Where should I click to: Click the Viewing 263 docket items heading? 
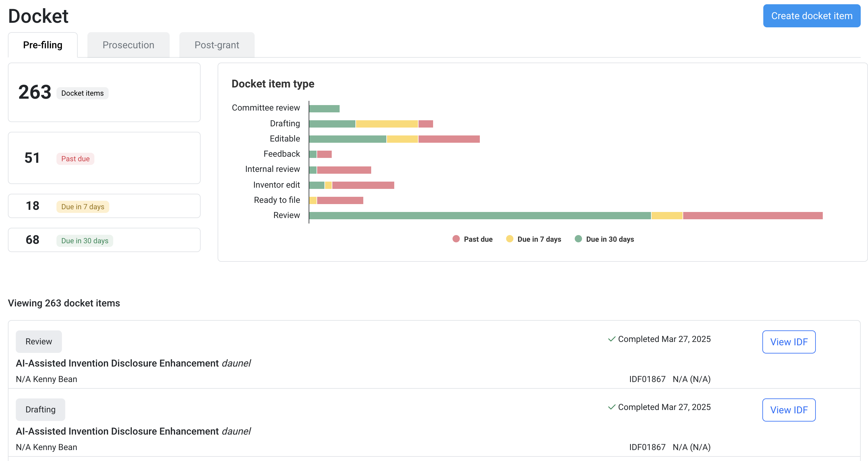(x=64, y=303)
